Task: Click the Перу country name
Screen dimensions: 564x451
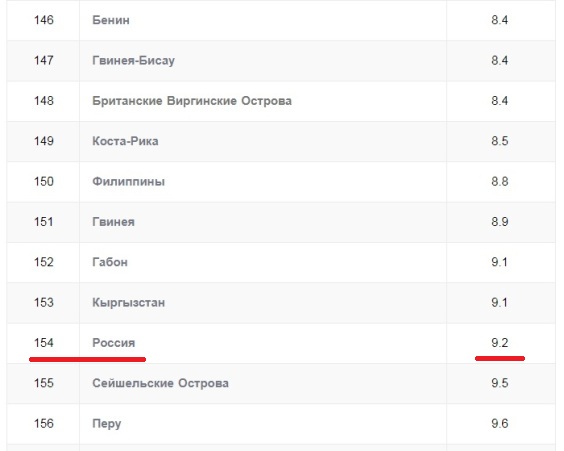Action: [106, 424]
